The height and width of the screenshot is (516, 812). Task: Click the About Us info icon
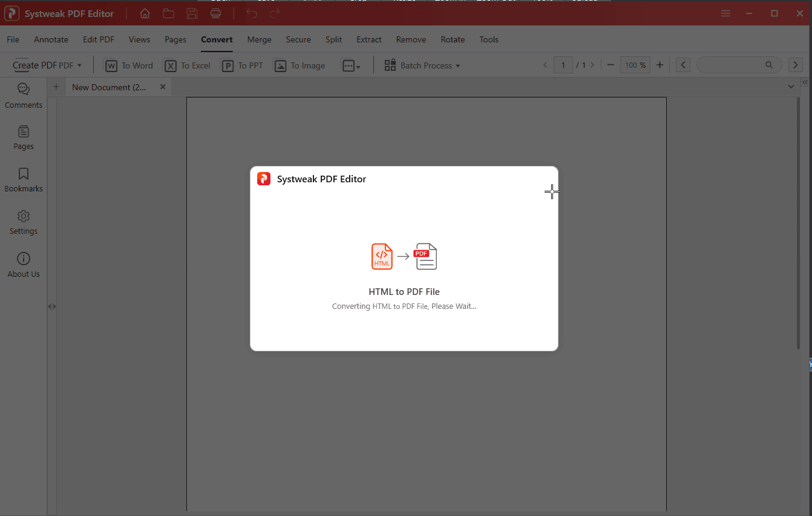point(24,265)
